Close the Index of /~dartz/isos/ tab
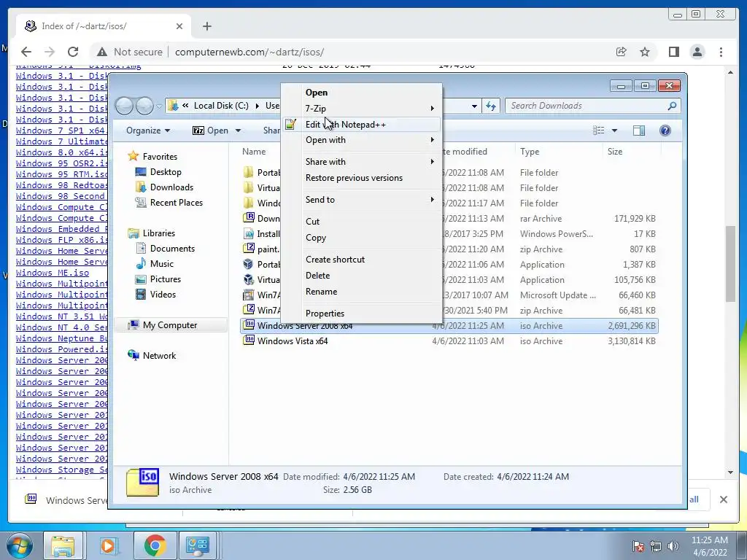This screenshot has height=560, width=747. point(179,26)
